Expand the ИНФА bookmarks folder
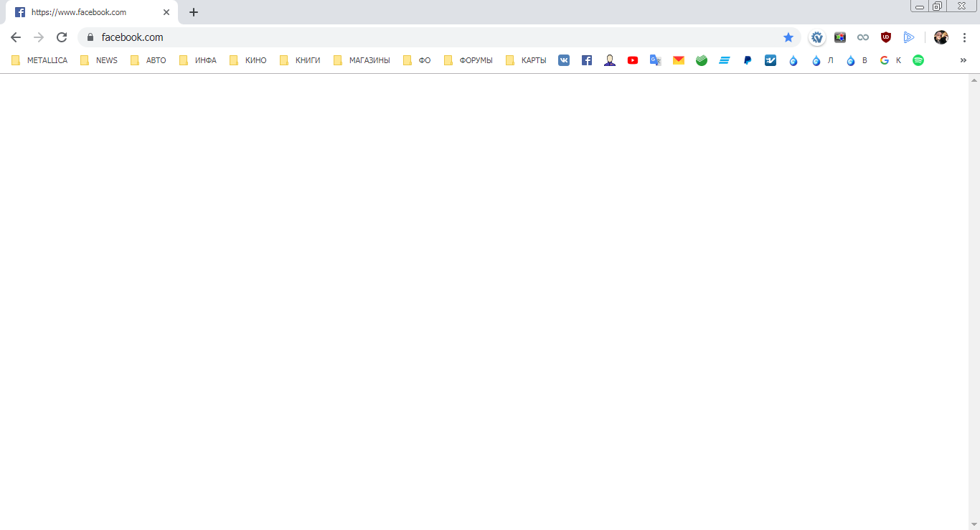The height and width of the screenshot is (530, 980). (198, 60)
